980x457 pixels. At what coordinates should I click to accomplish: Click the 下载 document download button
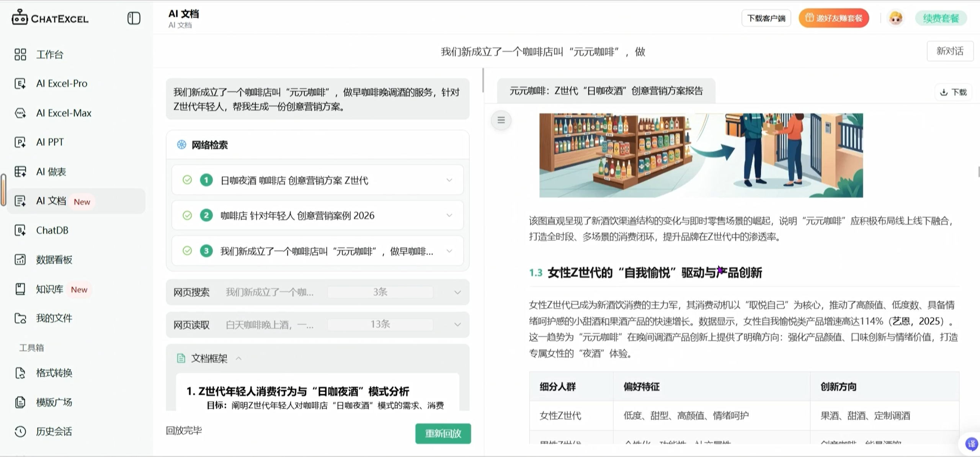[x=953, y=92]
